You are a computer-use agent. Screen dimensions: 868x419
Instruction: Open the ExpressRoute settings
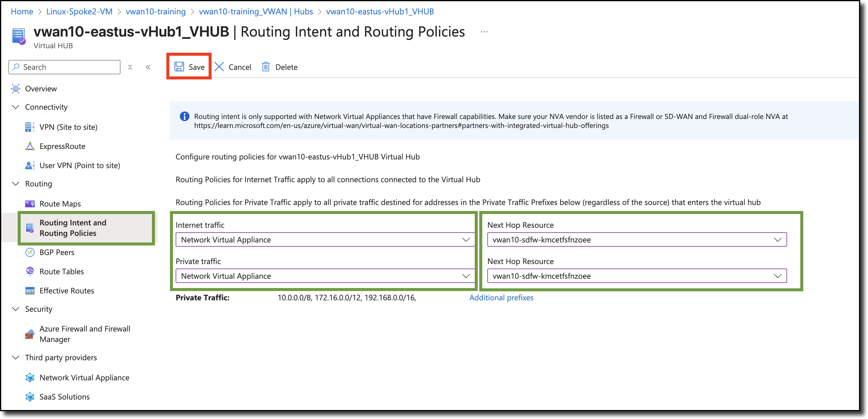62,146
